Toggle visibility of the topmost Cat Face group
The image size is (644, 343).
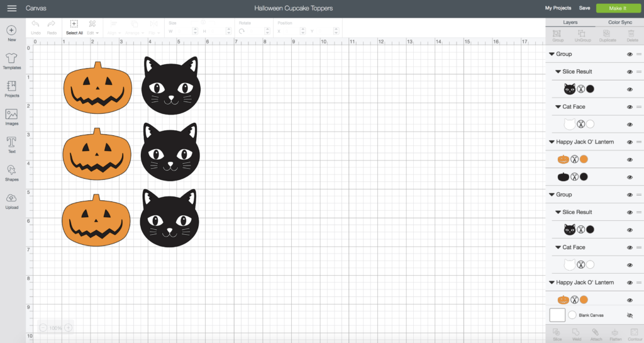630,107
